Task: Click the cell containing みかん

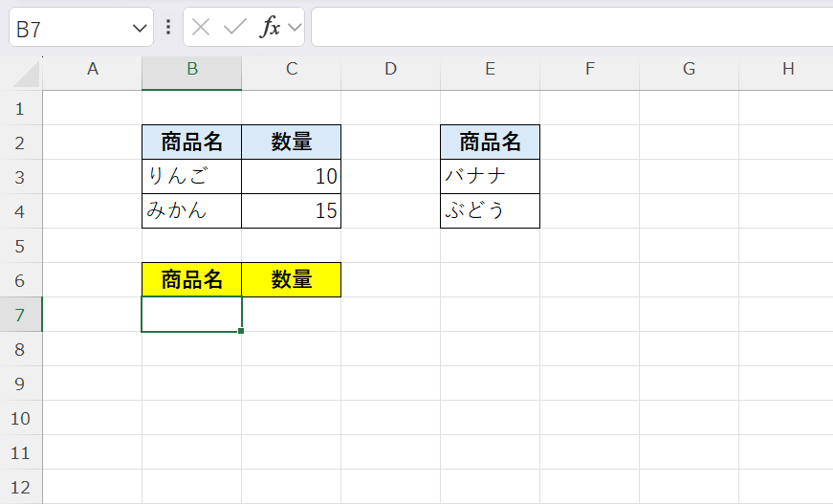Action: [191, 211]
